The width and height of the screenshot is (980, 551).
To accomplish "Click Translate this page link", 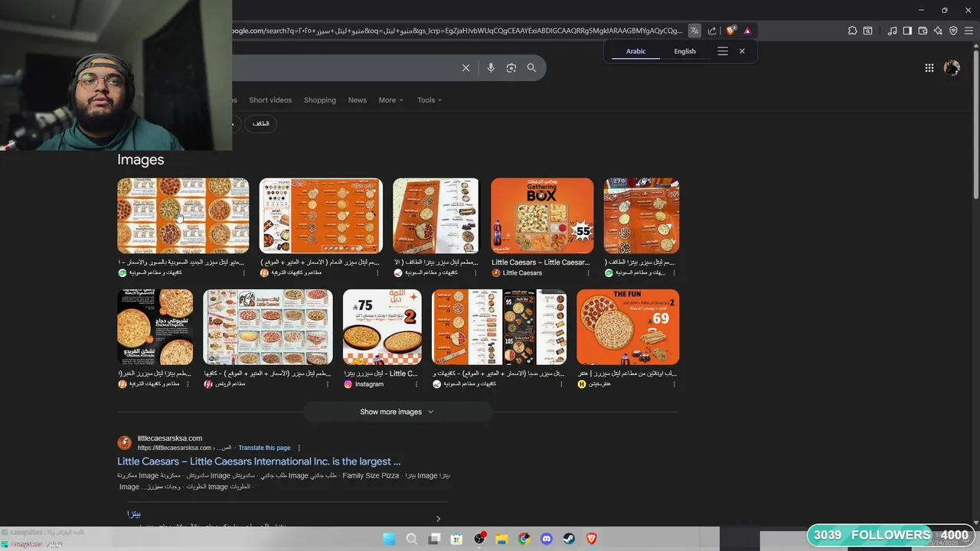I will point(264,448).
